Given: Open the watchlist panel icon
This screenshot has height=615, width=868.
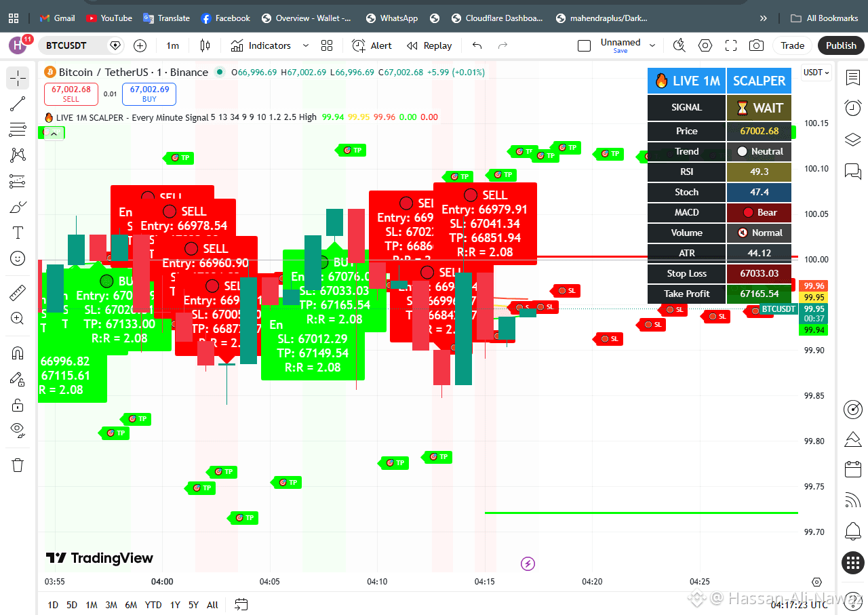Looking at the screenshot, I should click(852, 77).
